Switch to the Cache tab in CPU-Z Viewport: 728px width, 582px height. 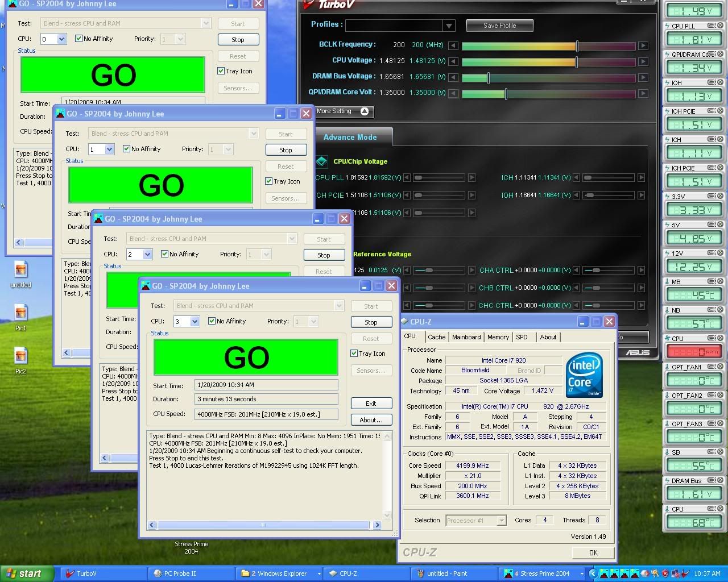(437, 337)
